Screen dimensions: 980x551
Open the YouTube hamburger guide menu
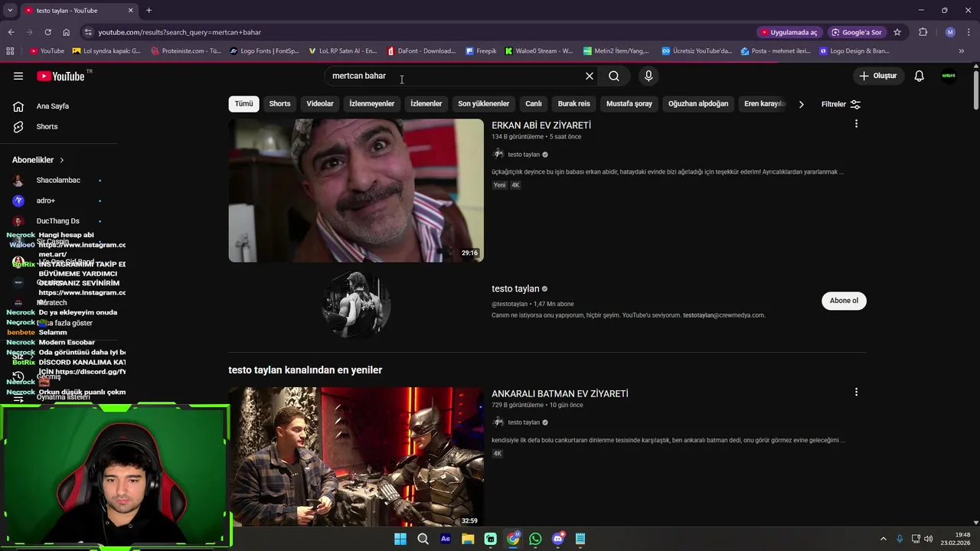point(18,76)
